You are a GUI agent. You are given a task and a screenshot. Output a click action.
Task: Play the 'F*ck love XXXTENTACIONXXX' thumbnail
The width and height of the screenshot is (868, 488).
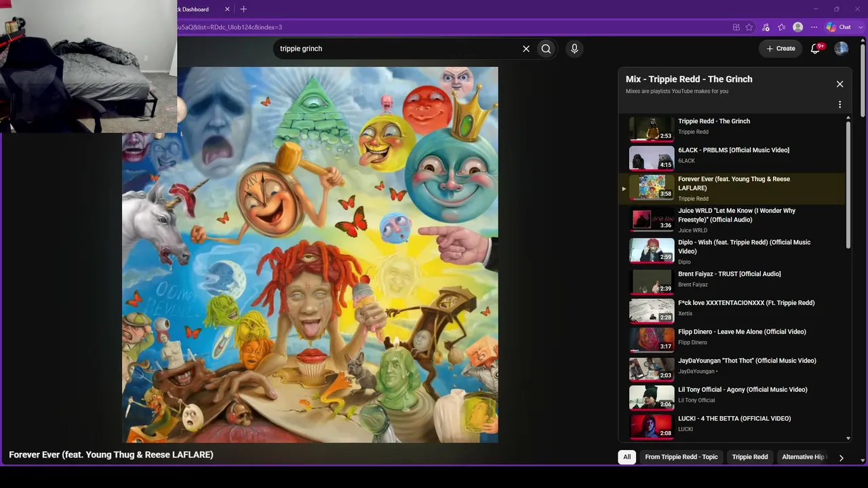click(x=652, y=310)
